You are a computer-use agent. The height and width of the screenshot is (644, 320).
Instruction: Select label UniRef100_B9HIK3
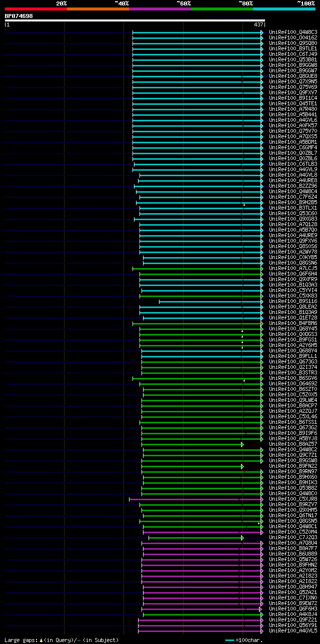293,482
